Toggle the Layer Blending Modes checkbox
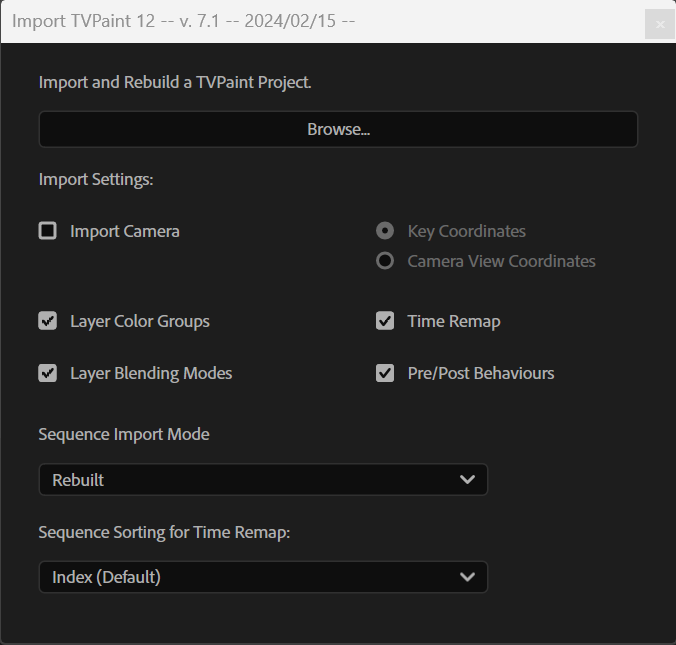 pos(47,373)
